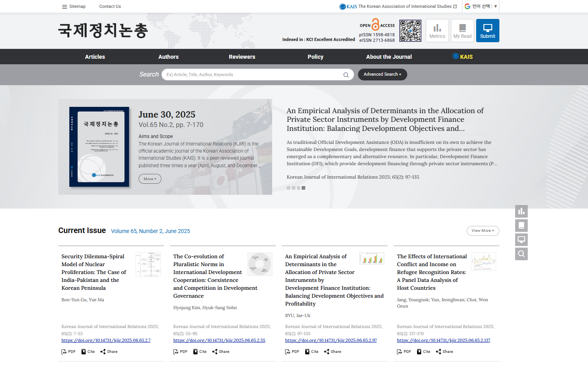Download PDF of Security Dilemma-Spiral article
588x373 pixels.
tap(69, 352)
